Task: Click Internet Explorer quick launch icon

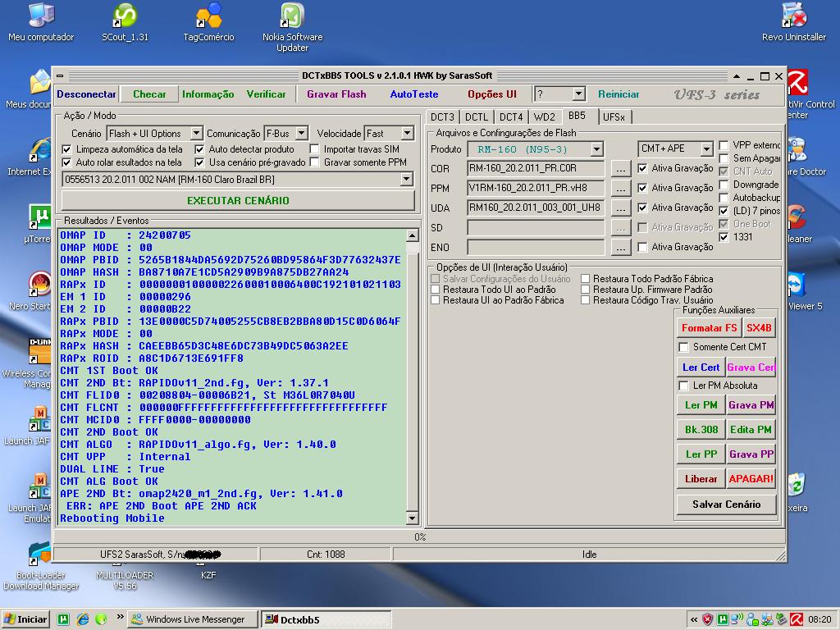Action: (x=83, y=619)
